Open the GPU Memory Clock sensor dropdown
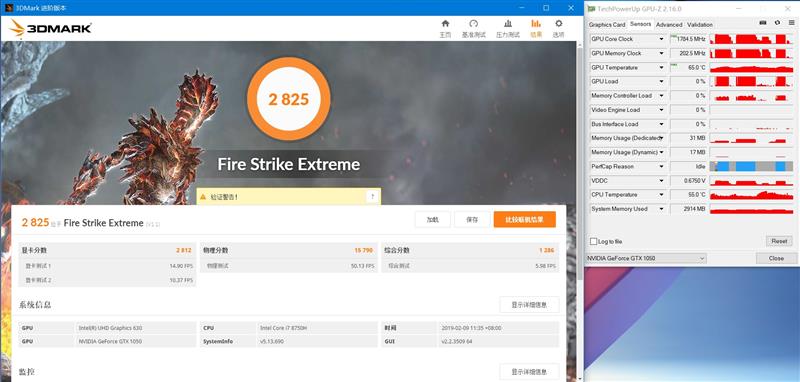The image size is (800, 382). coord(662,53)
